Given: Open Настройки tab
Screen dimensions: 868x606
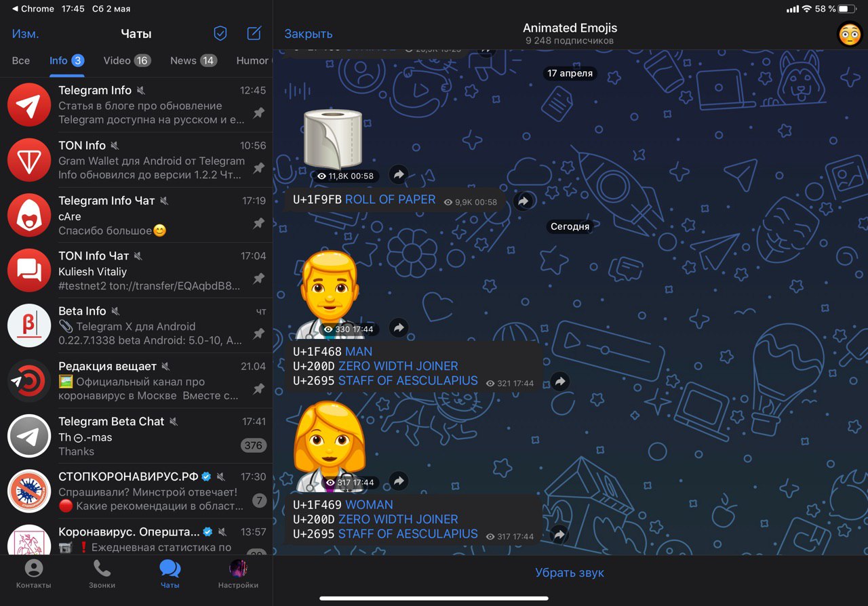Looking at the screenshot, I should point(238,574).
